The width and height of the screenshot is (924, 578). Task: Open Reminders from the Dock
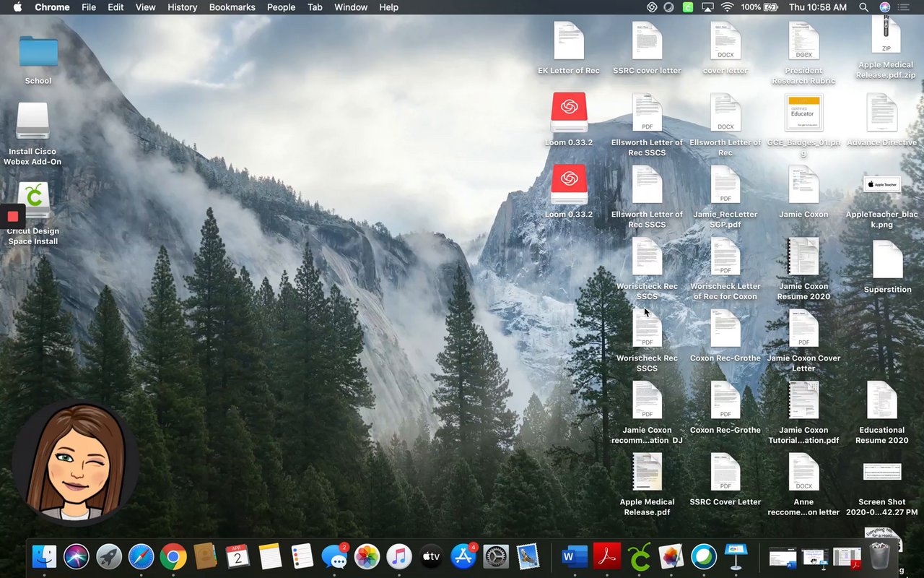pos(302,556)
